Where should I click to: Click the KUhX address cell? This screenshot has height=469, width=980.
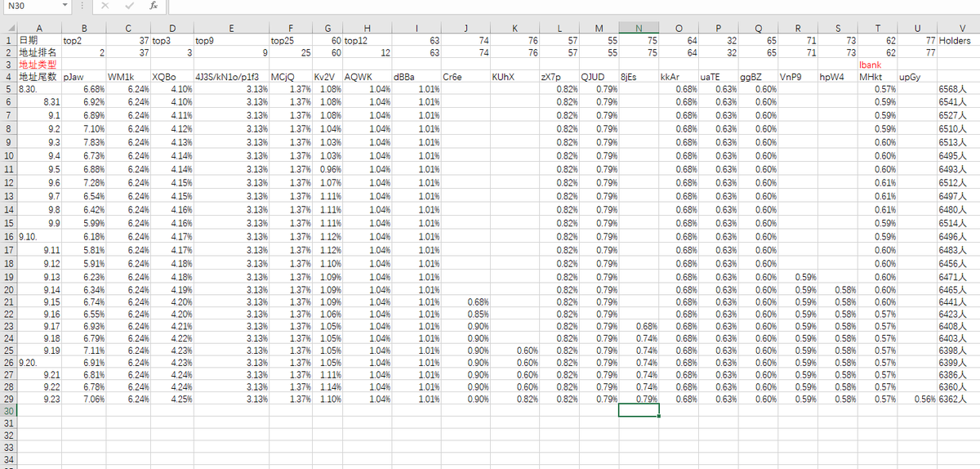[x=515, y=76]
